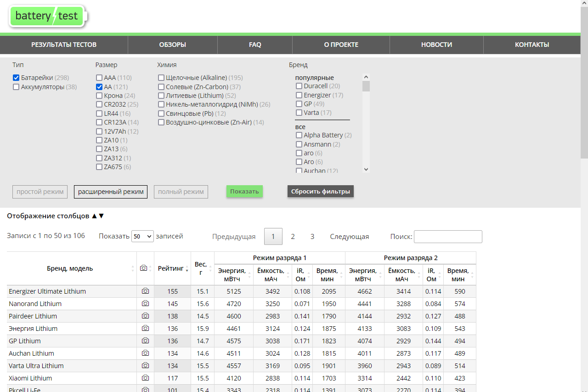Viewport: 588px width, 392px height.
Task: Click Сбросить фильтры button
Action: pos(321,191)
